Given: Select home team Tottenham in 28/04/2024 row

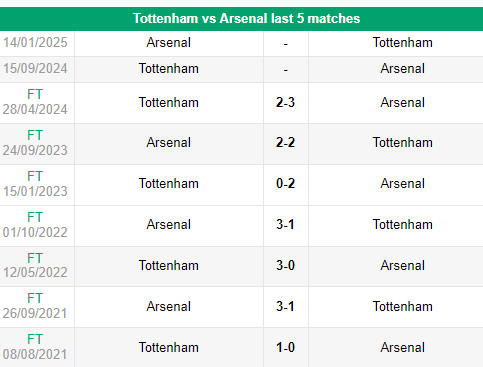Looking at the screenshot, I should (169, 102).
